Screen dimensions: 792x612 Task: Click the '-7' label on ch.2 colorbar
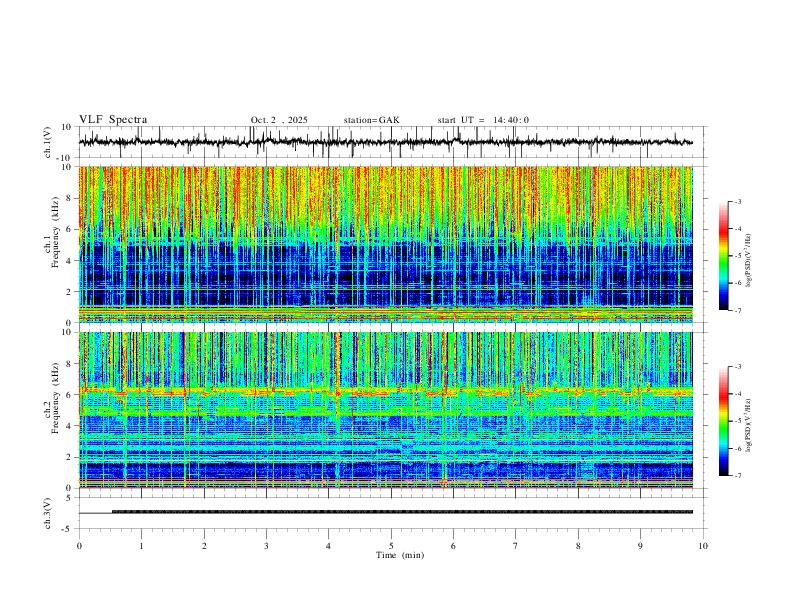[x=738, y=476]
